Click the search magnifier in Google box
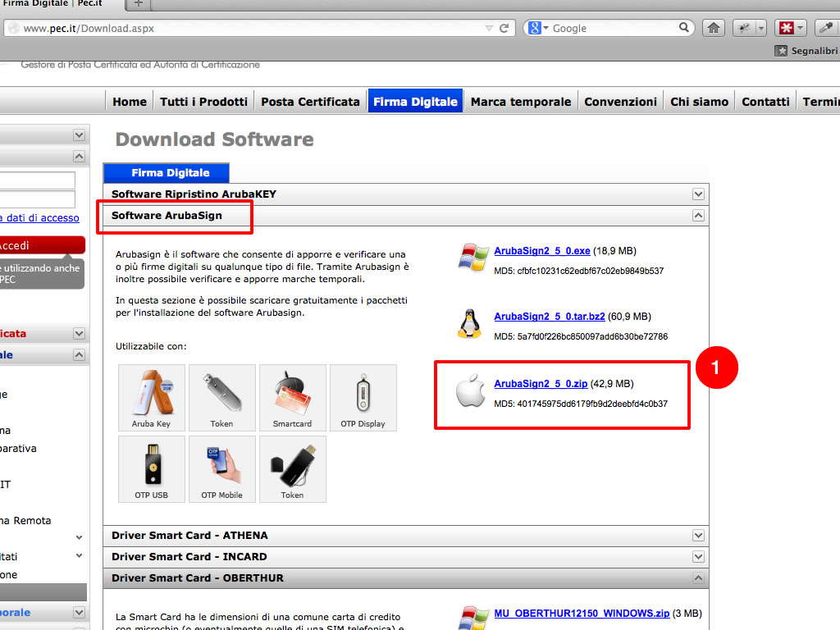The image size is (840, 630). 685,28
